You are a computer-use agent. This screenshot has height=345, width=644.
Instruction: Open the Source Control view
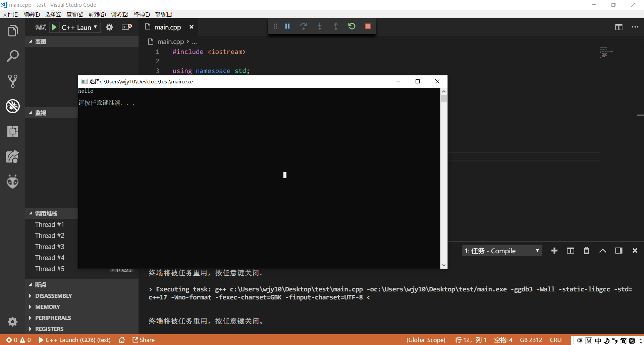click(13, 81)
